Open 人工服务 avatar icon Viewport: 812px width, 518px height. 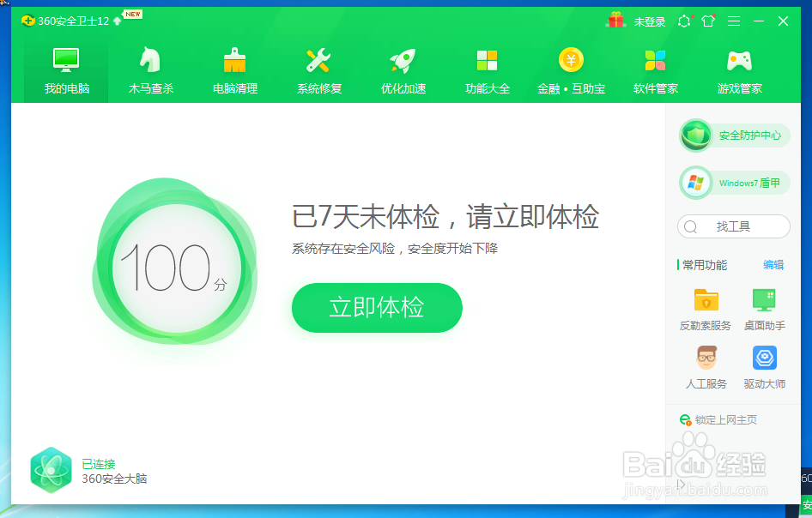click(706, 357)
